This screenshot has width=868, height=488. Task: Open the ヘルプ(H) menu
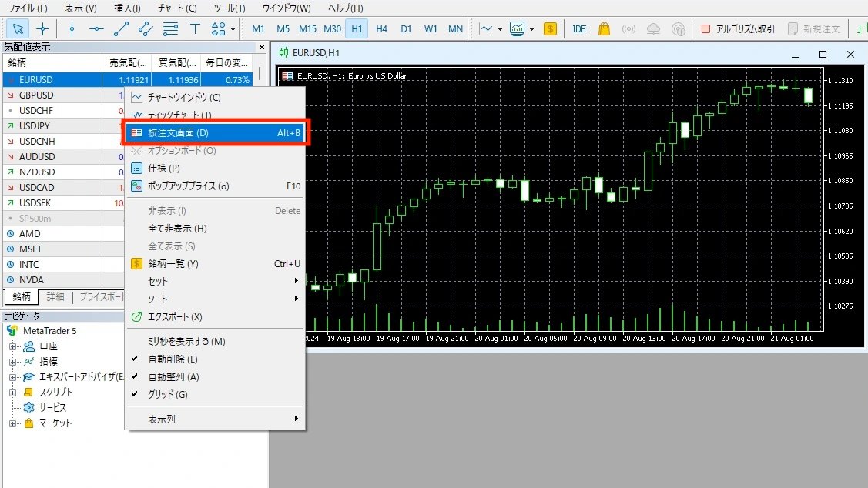pos(345,8)
